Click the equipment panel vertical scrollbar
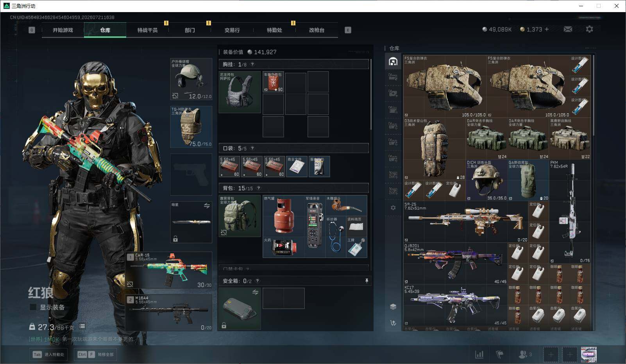 click(x=370, y=95)
